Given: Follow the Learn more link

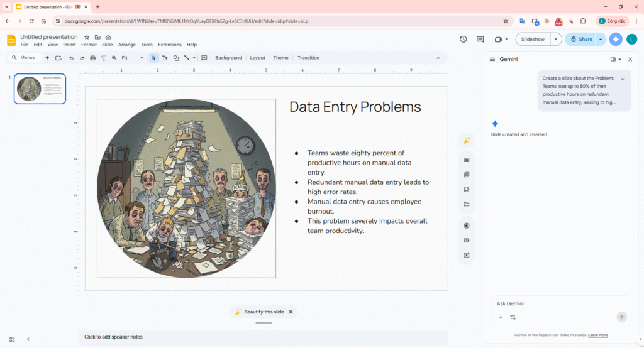Looking at the screenshot, I should tap(597, 335).
